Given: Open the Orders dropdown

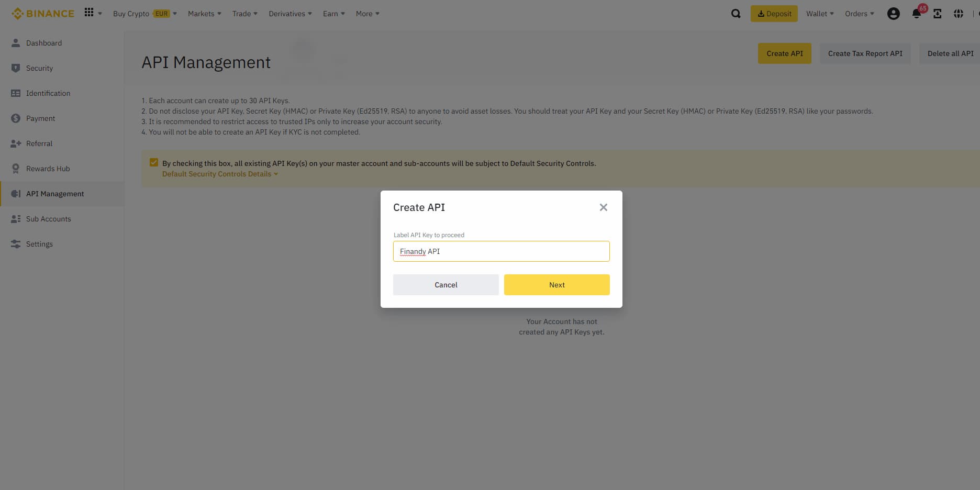Looking at the screenshot, I should [x=860, y=14].
